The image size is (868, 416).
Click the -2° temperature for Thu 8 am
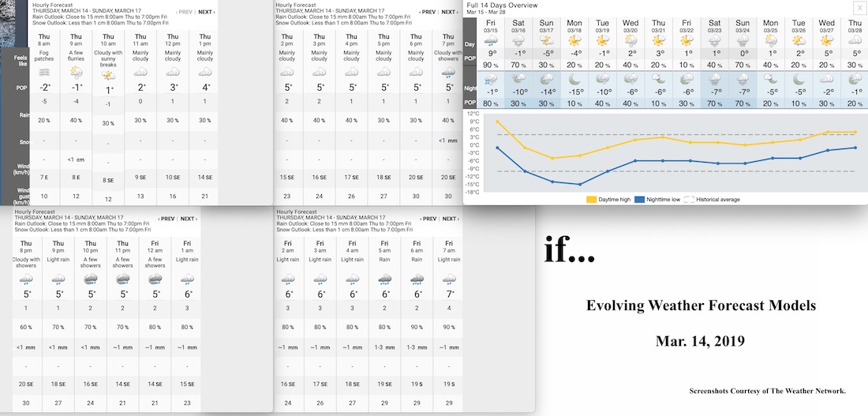pyautogui.click(x=44, y=87)
